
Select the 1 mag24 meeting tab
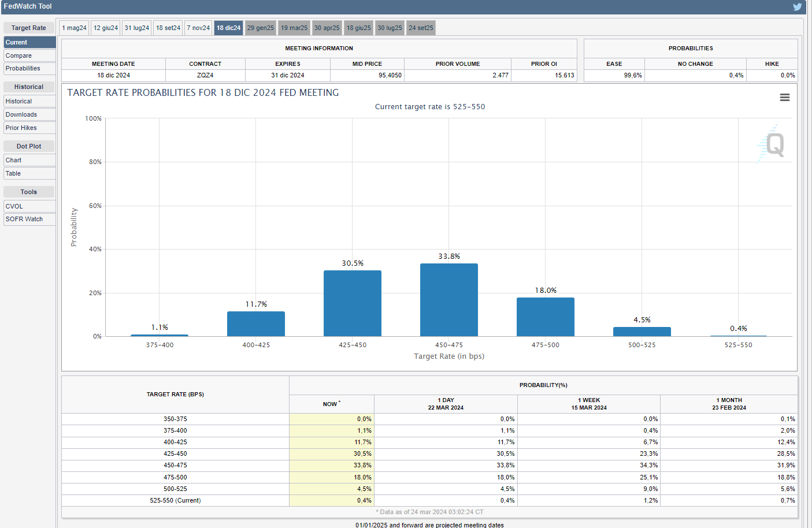[74, 28]
